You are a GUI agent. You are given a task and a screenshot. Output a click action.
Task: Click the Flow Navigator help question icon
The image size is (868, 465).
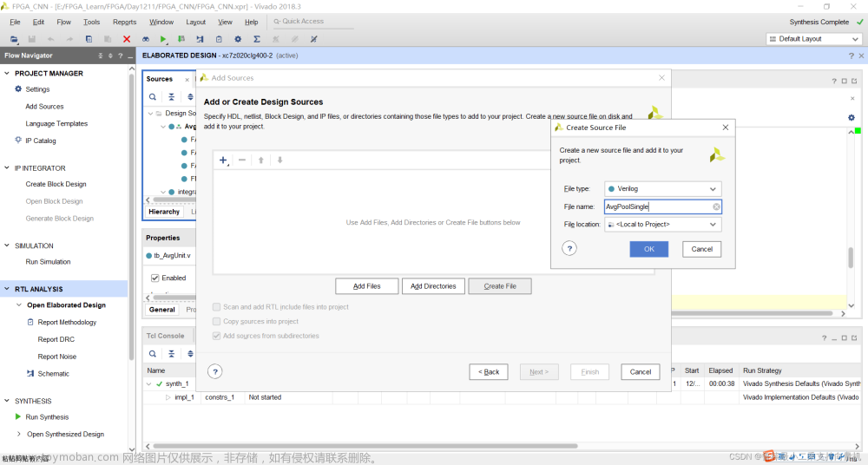120,56
